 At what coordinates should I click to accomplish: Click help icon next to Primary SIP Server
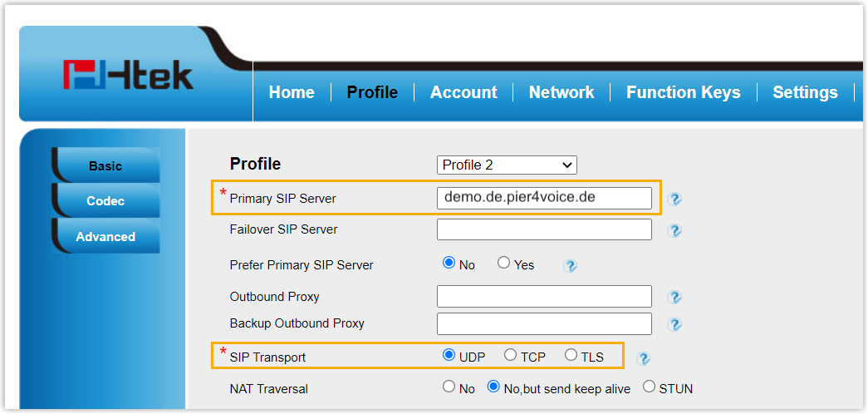[x=674, y=199]
